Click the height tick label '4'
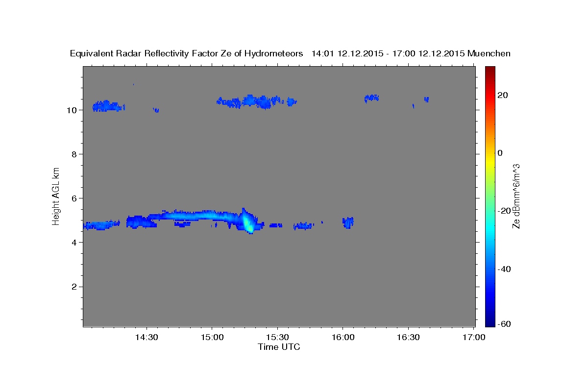 pos(74,243)
